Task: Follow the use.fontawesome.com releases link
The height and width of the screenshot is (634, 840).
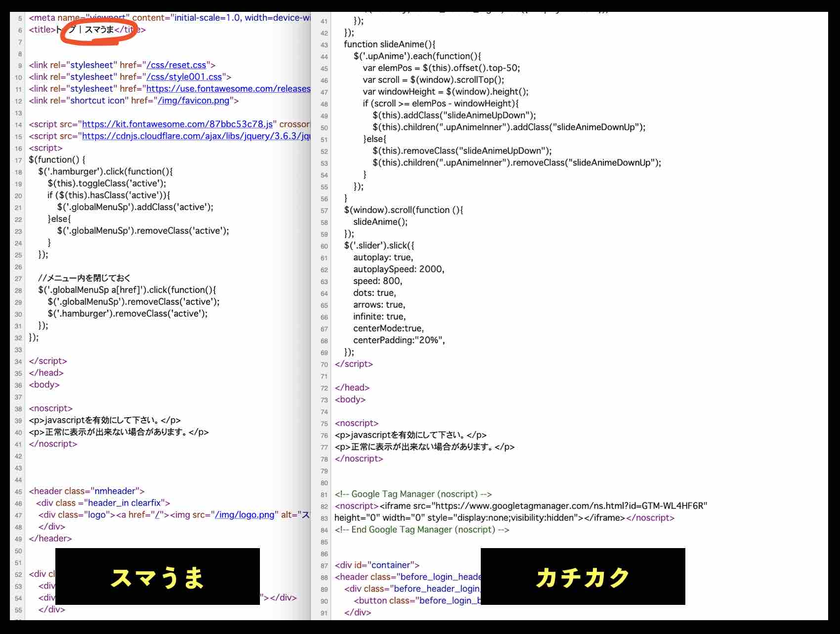Action: [x=228, y=89]
